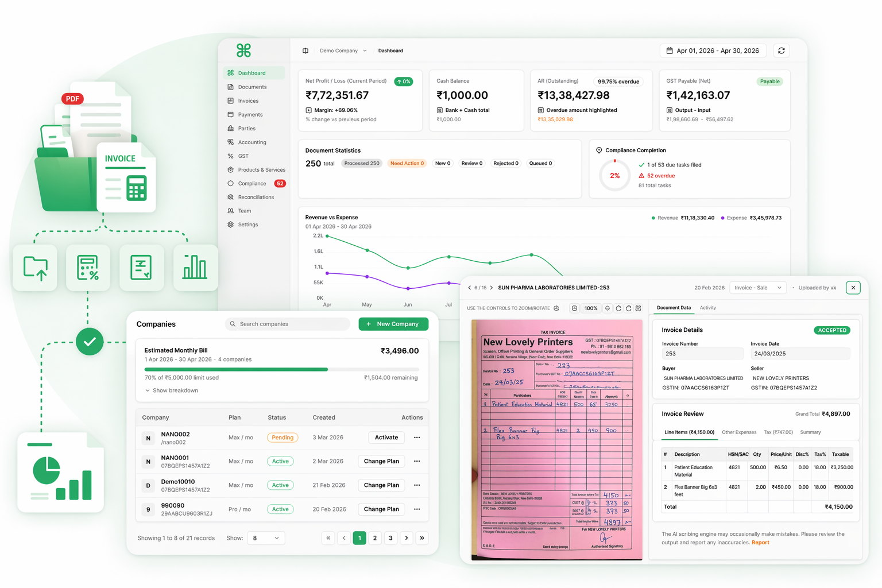This screenshot has width=882, height=588.
Task: Click the Need Action 0 chip
Action: pyautogui.click(x=407, y=164)
